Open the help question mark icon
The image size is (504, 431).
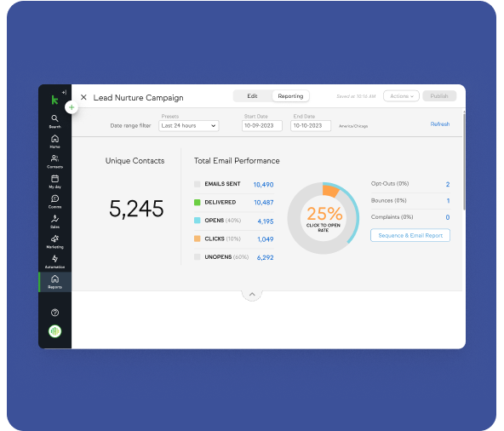tap(55, 313)
